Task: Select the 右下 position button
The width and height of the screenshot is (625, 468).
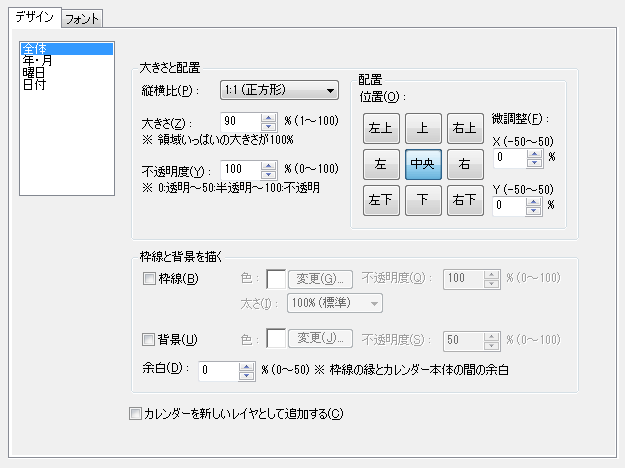Action: pos(464,200)
